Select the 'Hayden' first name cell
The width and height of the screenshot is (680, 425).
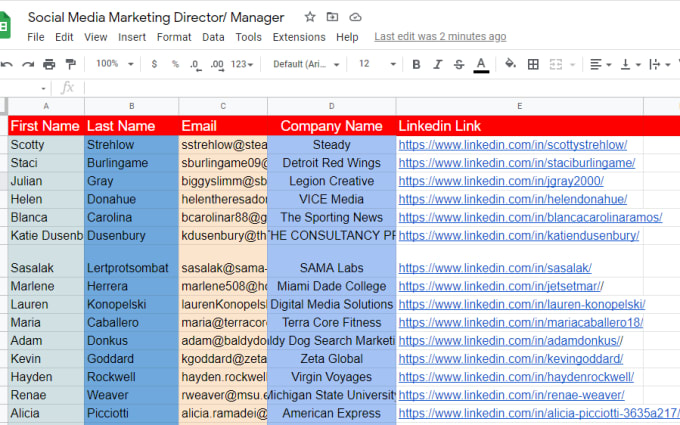[46, 377]
